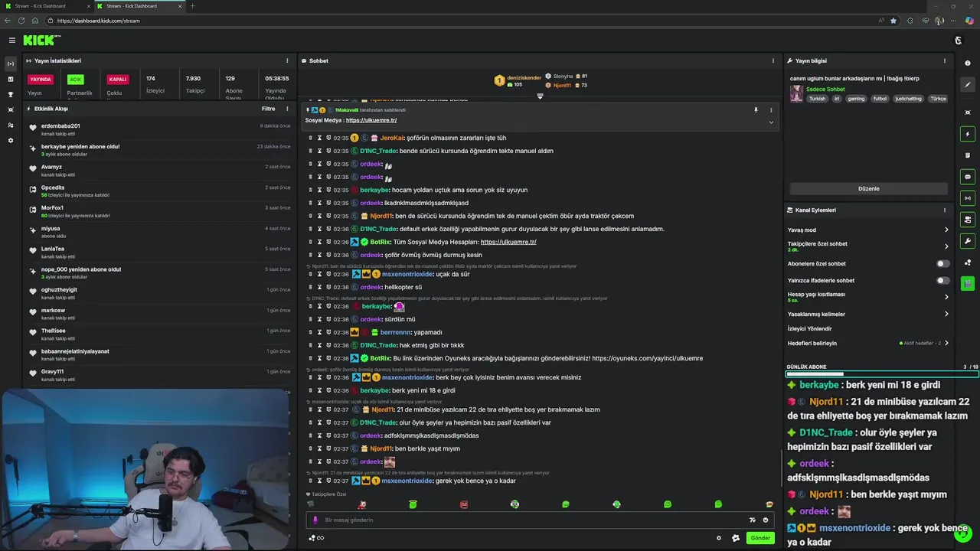Go to the browser home page

(x=35, y=21)
